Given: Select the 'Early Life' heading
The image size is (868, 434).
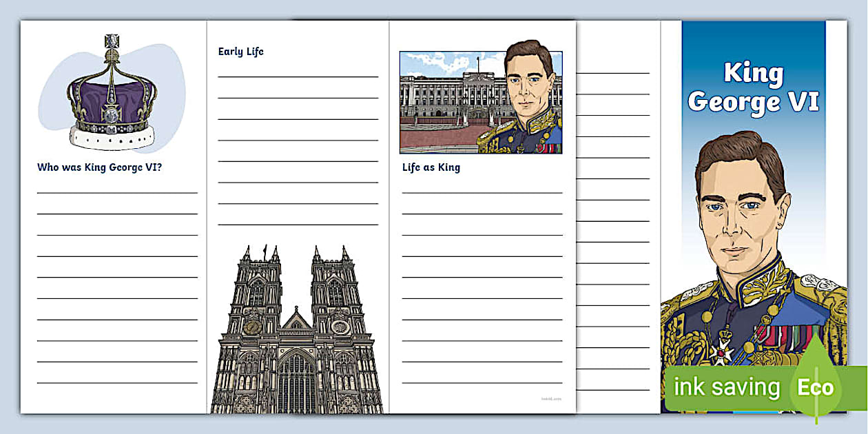Looking at the screenshot, I should [x=240, y=51].
